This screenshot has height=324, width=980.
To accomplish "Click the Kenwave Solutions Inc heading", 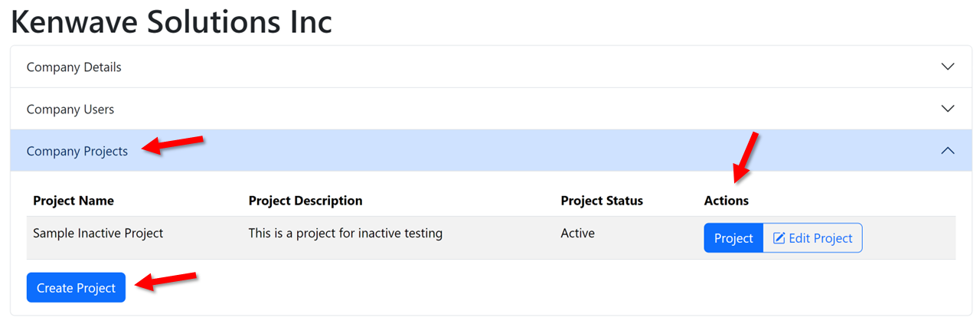I will (171, 21).
